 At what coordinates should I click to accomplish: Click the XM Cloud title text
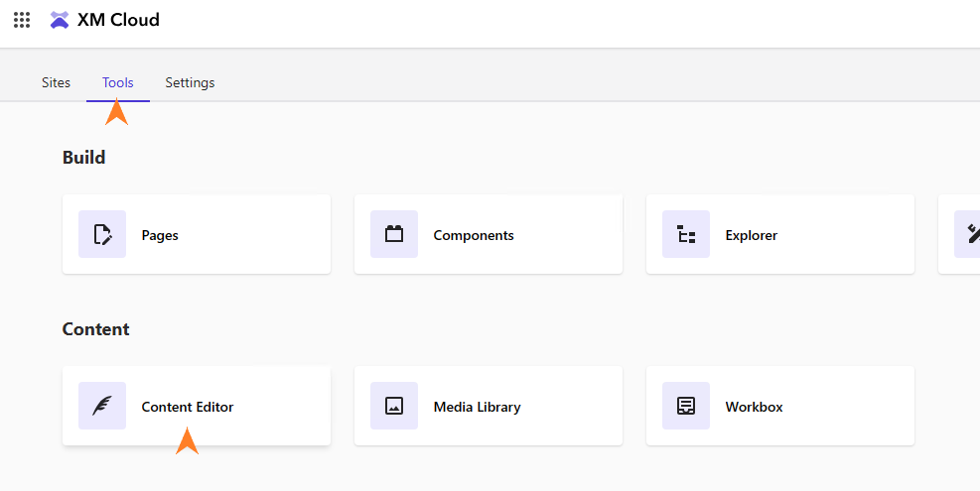tap(119, 20)
